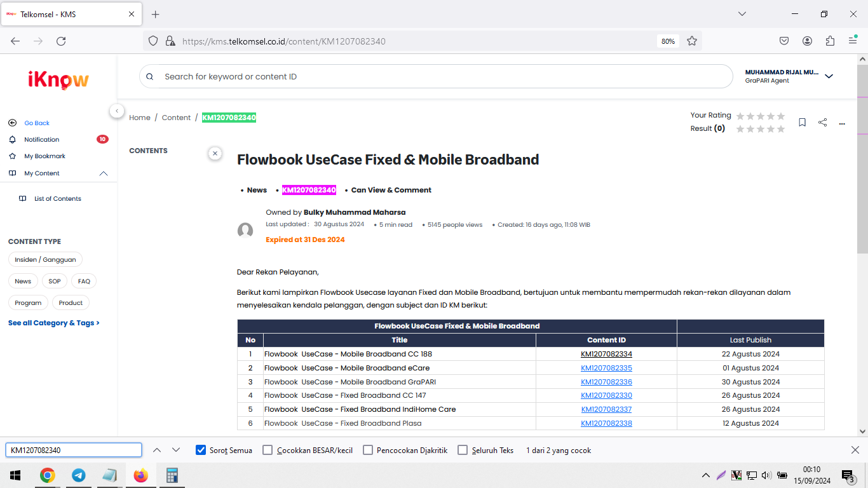This screenshot has width=868, height=488.
Task: Open Notification in the sidebar
Action: pos(42,140)
